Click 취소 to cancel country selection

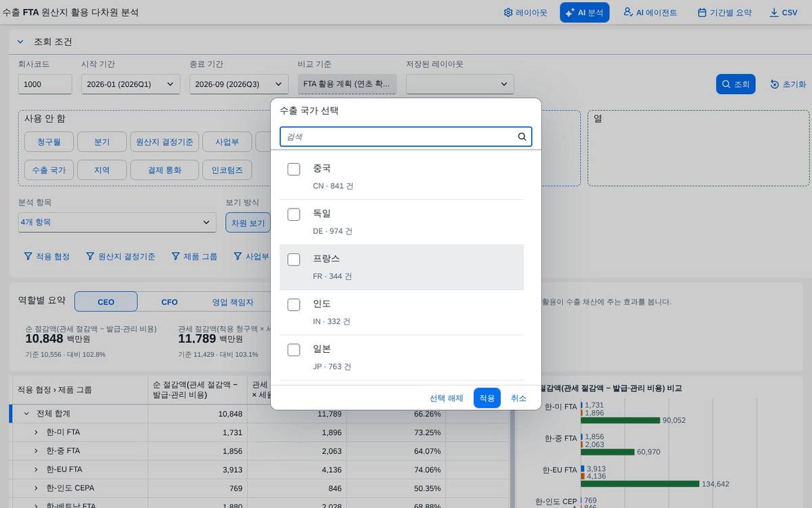click(x=518, y=398)
